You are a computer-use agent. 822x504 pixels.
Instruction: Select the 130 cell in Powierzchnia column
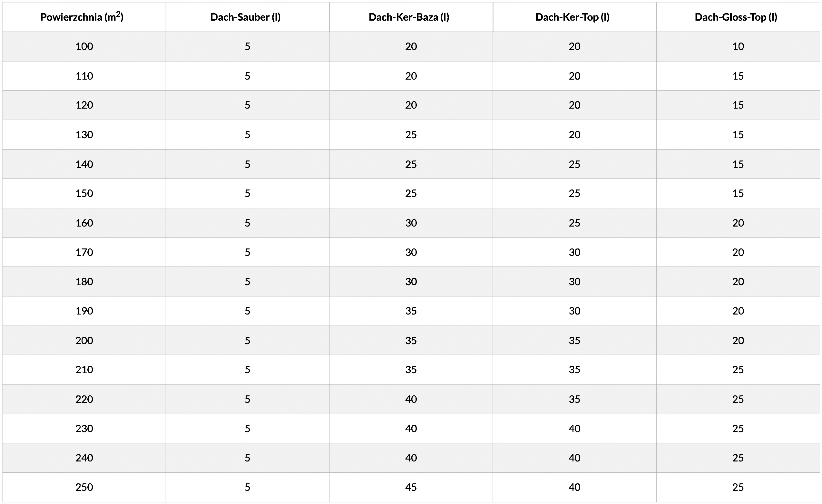(84, 135)
